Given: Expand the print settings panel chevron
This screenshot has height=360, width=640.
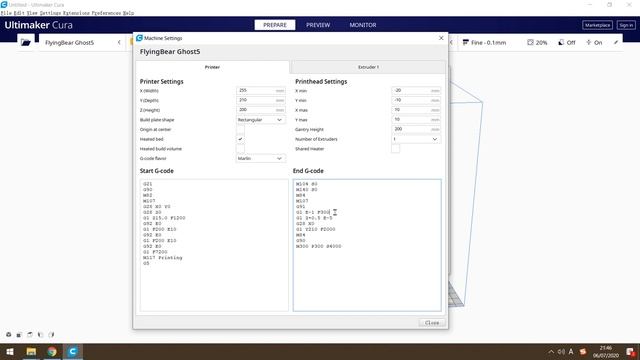Looking at the screenshot, I should (x=451, y=42).
